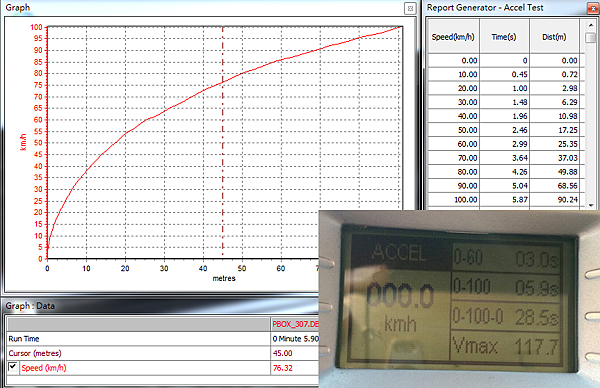The width and height of the screenshot is (600, 388).
Task: Click the 10.00 speed cell
Action: click(x=453, y=74)
